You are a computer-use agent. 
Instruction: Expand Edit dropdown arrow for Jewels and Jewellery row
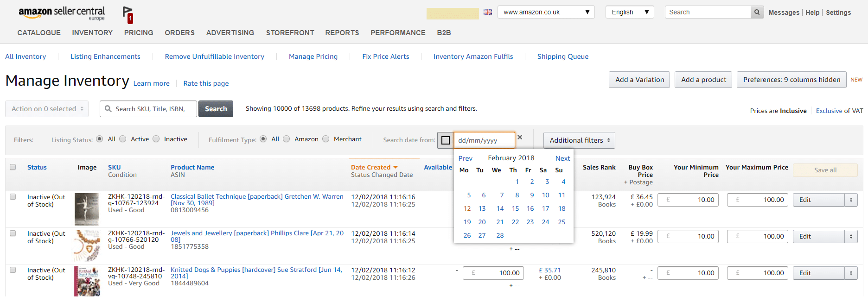point(851,237)
